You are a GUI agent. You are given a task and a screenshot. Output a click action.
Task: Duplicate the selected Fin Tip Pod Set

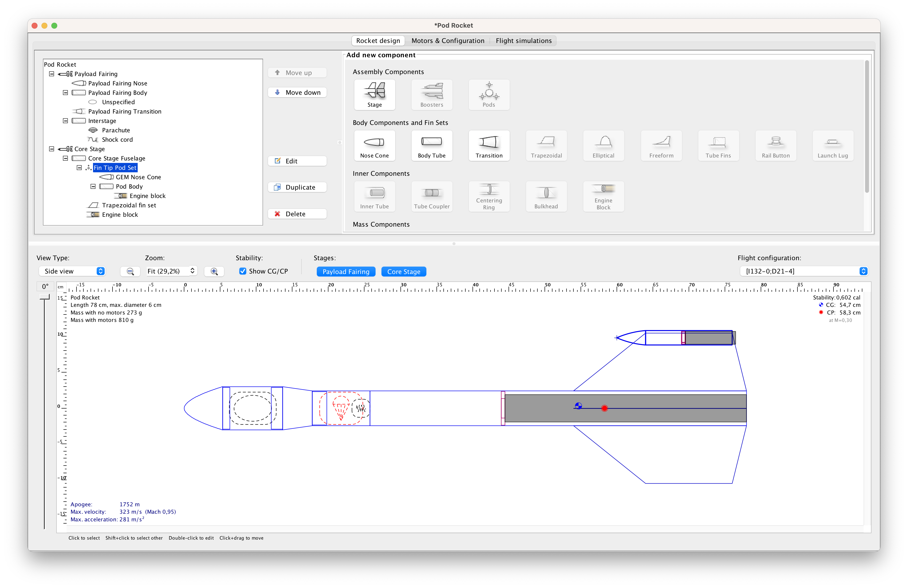[297, 187]
